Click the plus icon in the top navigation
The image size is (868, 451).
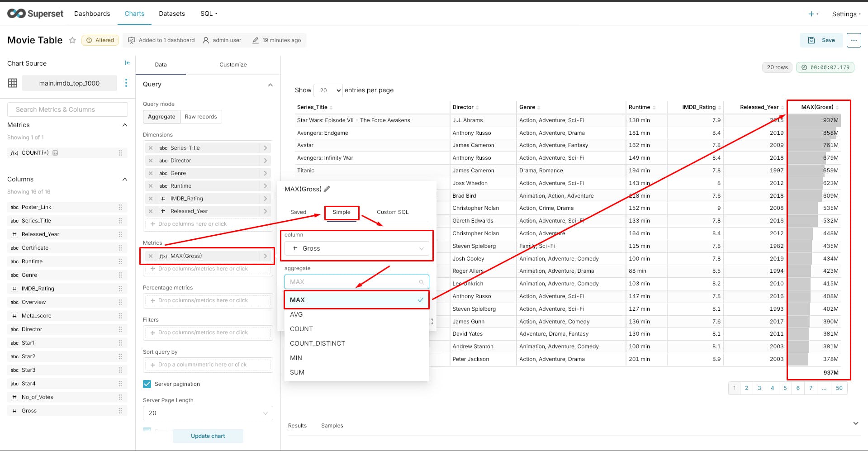pos(811,14)
